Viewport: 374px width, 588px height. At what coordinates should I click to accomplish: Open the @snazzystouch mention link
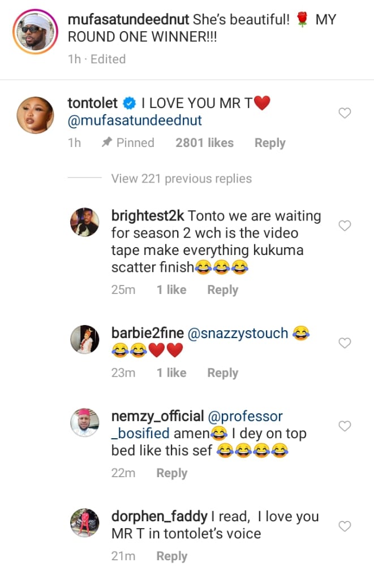tap(238, 334)
